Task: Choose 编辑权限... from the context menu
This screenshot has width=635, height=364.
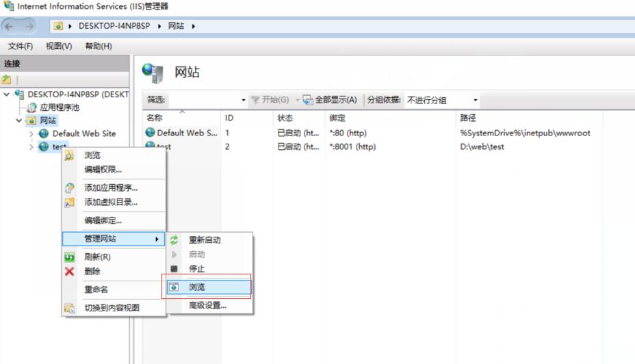Action: click(x=103, y=170)
